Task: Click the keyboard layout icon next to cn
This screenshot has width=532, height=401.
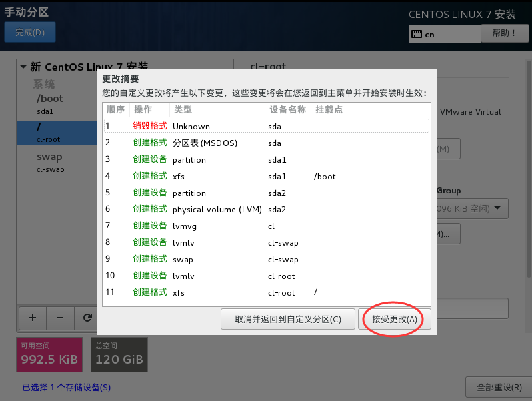Action: pyautogui.click(x=416, y=34)
